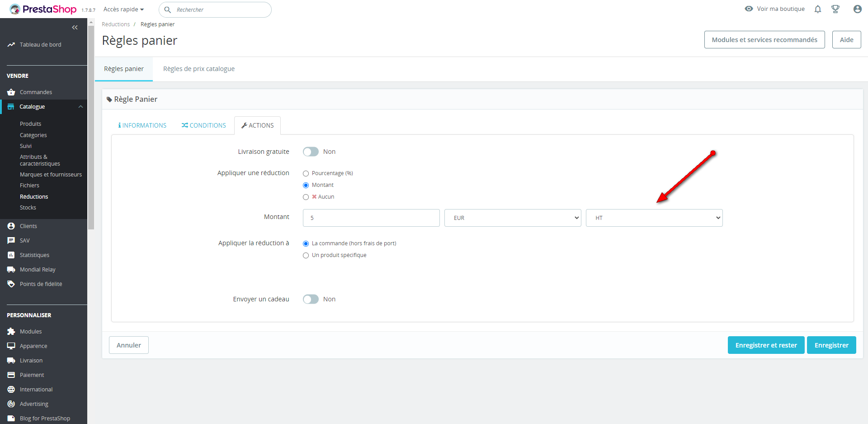Viewport: 868px width, 424px height.
Task: Expand the Accès rapide menu
Action: (x=123, y=10)
